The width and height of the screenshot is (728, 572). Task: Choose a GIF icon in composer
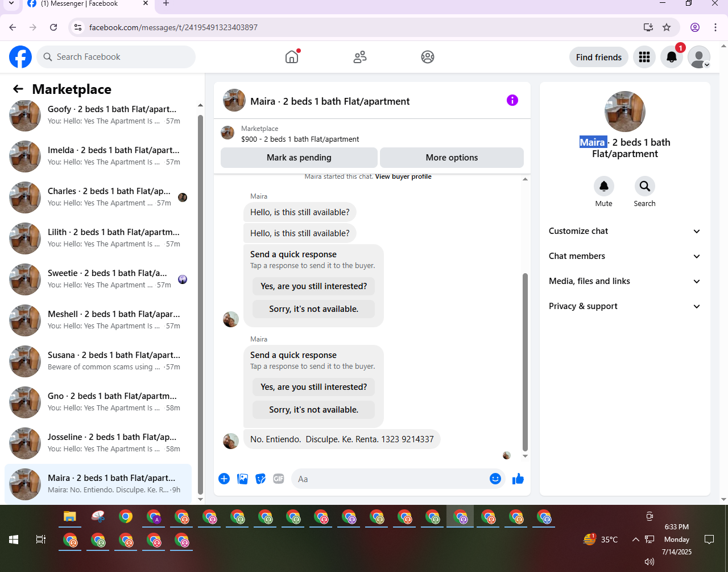[279, 479]
